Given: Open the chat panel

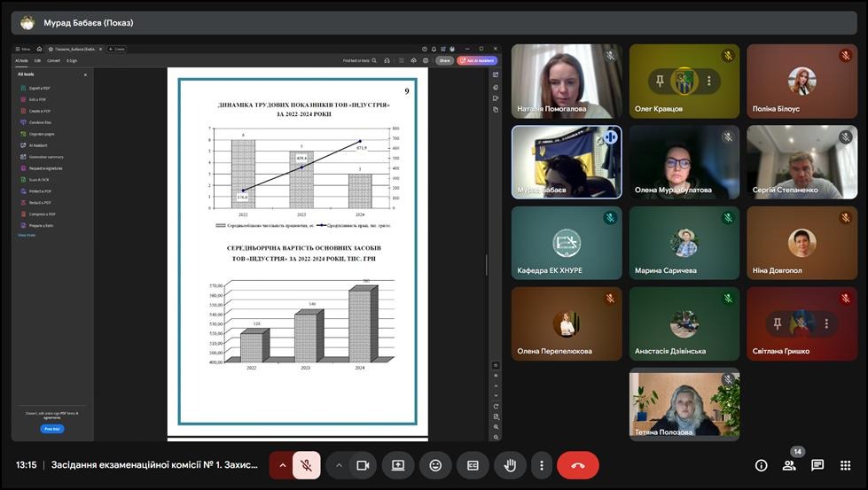Looking at the screenshot, I should (x=817, y=465).
